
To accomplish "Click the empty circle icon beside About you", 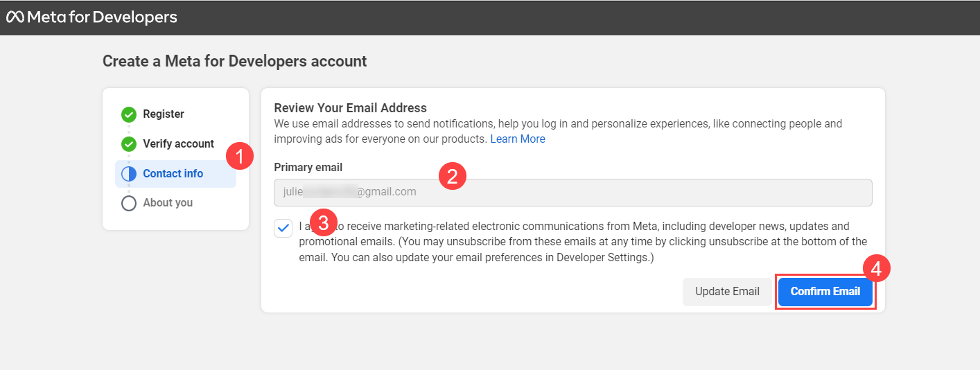I will 129,203.
